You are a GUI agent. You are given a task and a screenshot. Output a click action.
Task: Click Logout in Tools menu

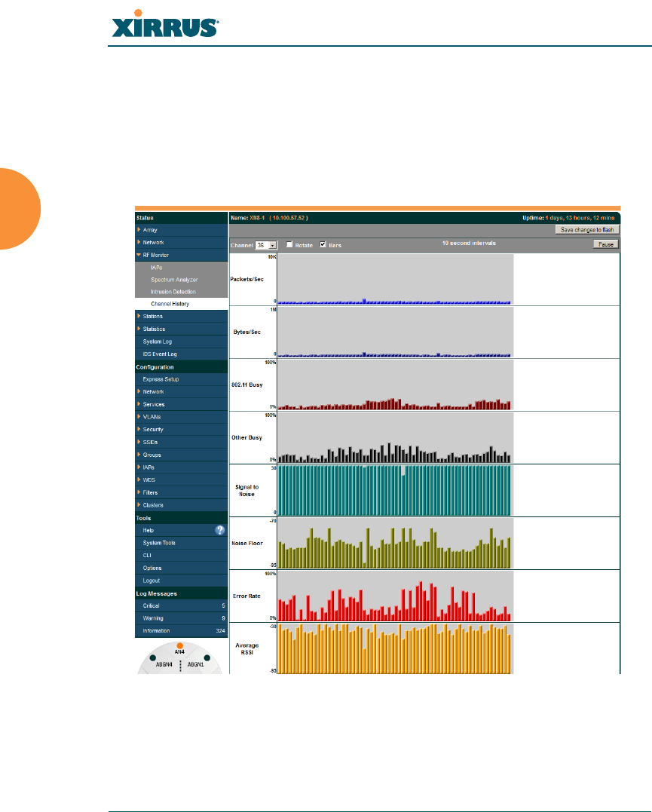[181, 581]
